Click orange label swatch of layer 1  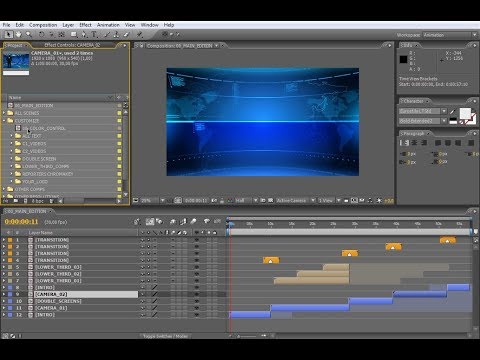(x=10, y=240)
